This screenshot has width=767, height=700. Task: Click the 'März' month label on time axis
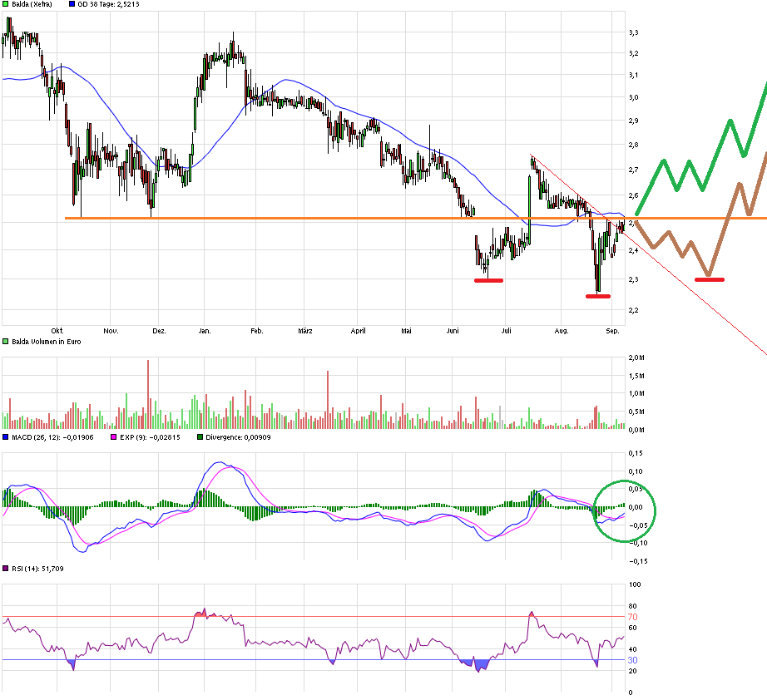305,331
